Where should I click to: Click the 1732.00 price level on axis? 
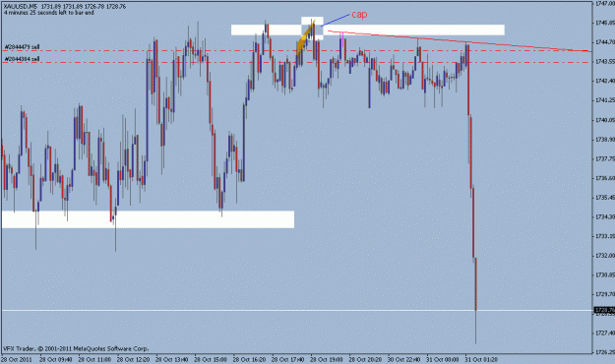pos(604,256)
